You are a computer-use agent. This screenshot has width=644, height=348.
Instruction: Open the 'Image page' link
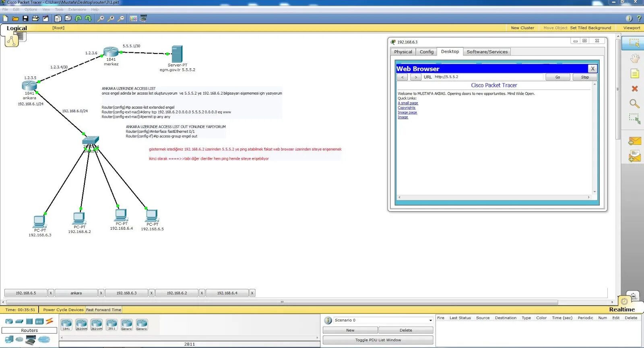[407, 113]
